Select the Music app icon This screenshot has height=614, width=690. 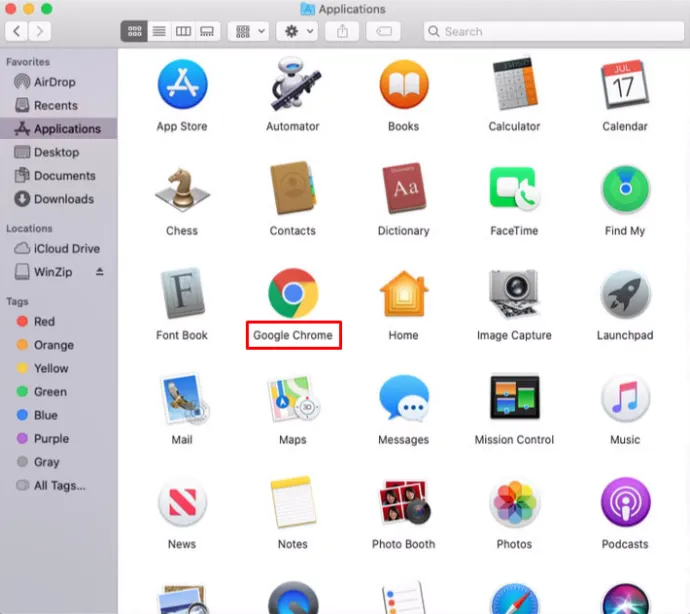625,398
